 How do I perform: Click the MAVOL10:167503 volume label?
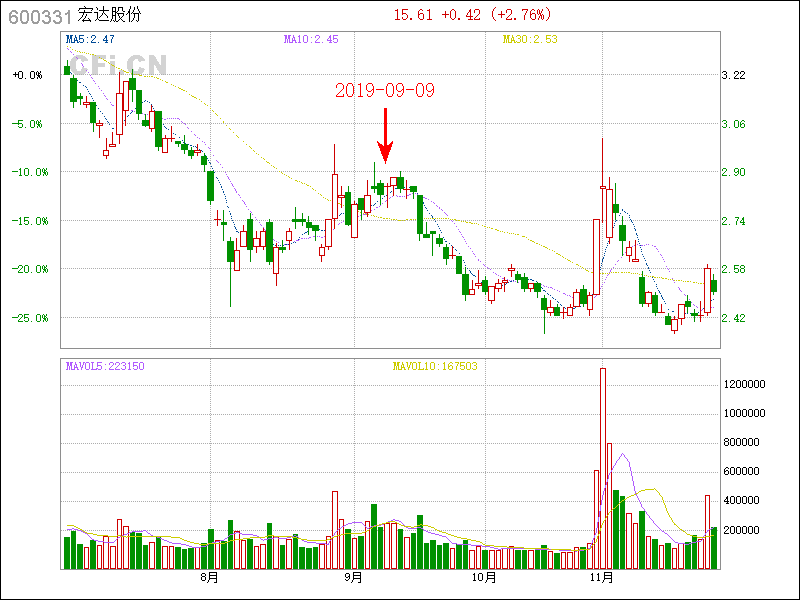point(435,367)
